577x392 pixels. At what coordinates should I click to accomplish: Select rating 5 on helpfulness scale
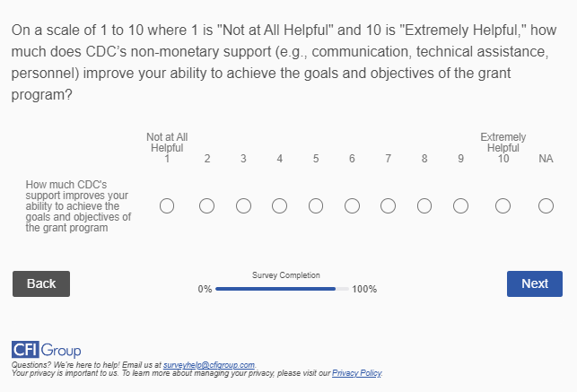pyautogui.click(x=316, y=206)
